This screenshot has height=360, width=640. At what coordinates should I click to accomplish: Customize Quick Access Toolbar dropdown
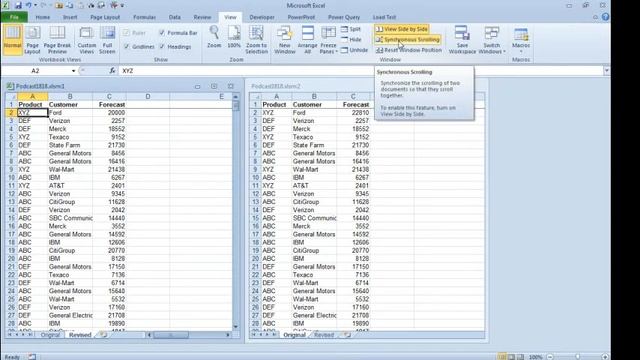coord(122,5)
